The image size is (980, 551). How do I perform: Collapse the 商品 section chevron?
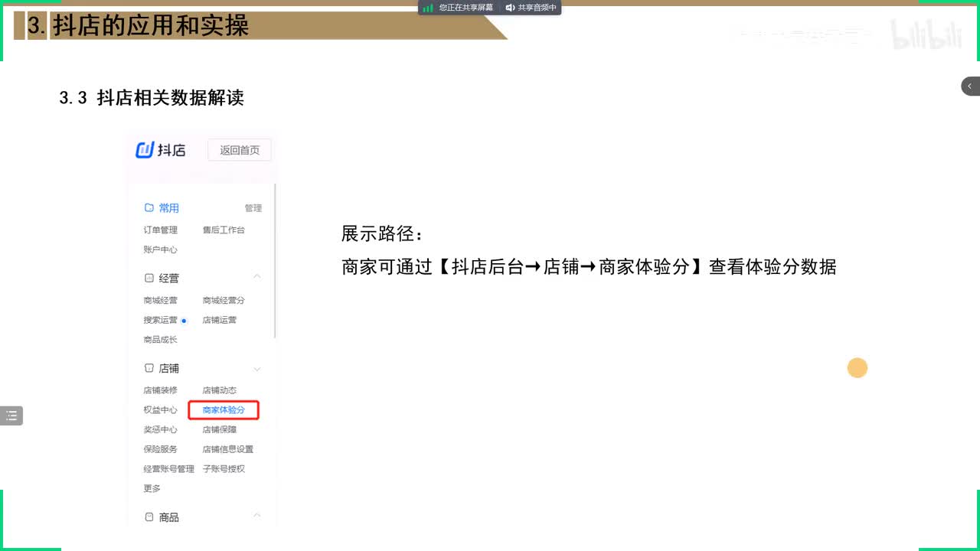click(257, 515)
